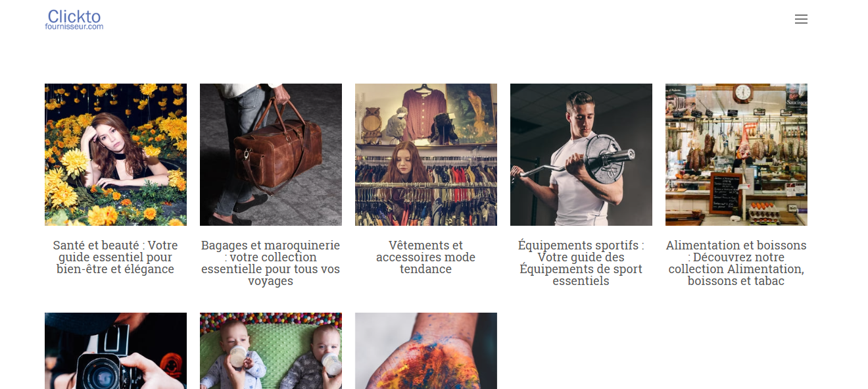Open the Bagages et maroquinerie title link
The width and height of the screenshot is (868, 389).
(271, 263)
